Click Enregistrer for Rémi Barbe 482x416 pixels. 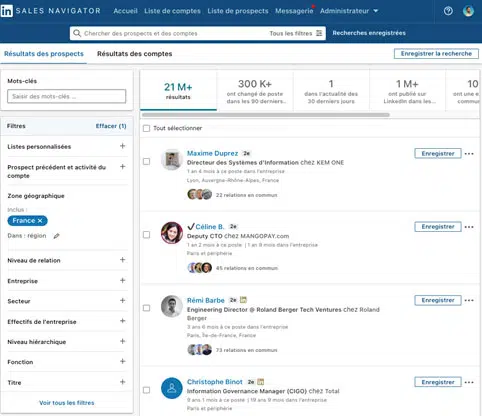click(x=438, y=300)
